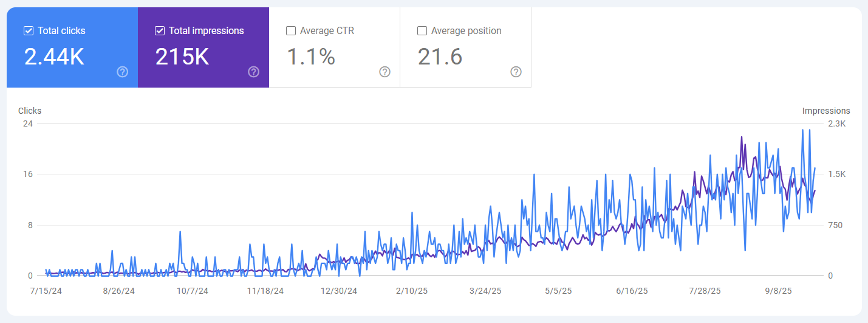
Task: Show help for Average position metric
Action: pyautogui.click(x=516, y=72)
